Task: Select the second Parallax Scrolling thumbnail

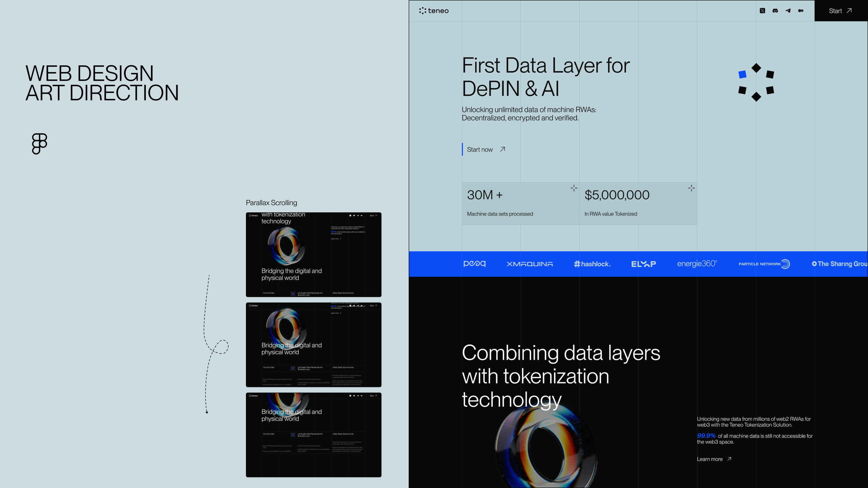Action: coord(313,345)
